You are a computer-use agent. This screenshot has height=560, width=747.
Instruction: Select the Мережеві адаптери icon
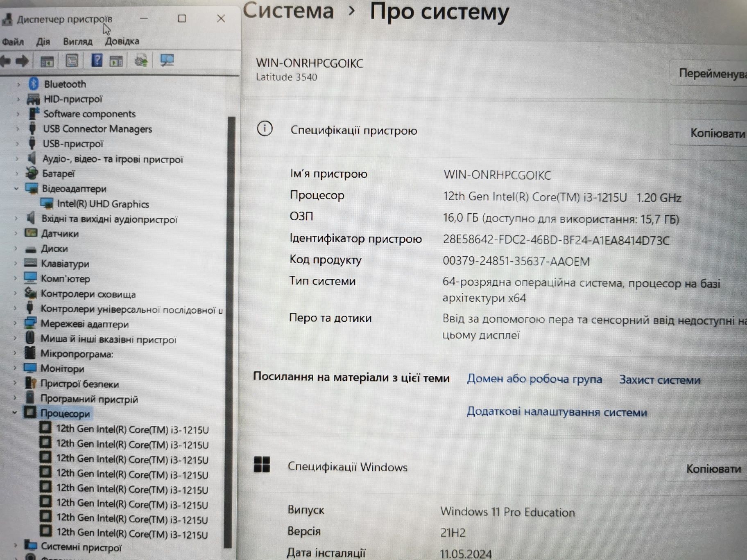pyautogui.click(x=30, y=323)
